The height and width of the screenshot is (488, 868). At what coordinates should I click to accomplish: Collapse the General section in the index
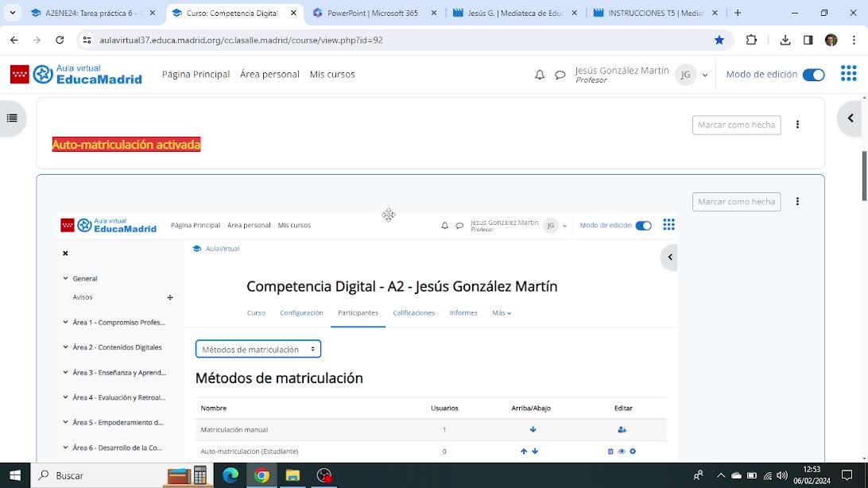click(x=65, y=278)
